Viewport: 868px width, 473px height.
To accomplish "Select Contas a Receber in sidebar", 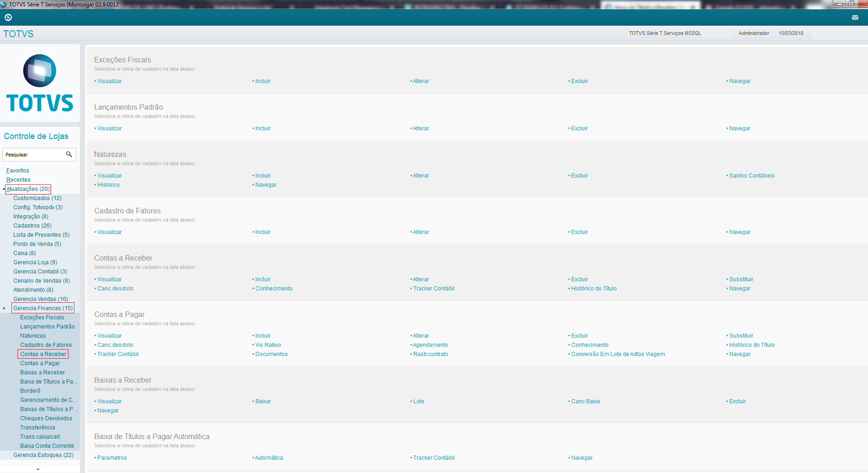I will [x=43, y=354].
